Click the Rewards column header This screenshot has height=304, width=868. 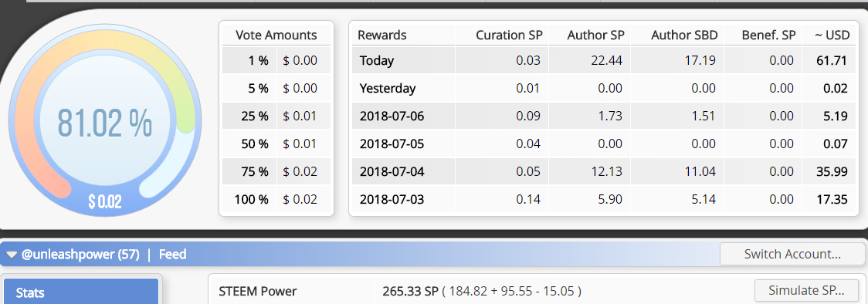click(382, 35)
